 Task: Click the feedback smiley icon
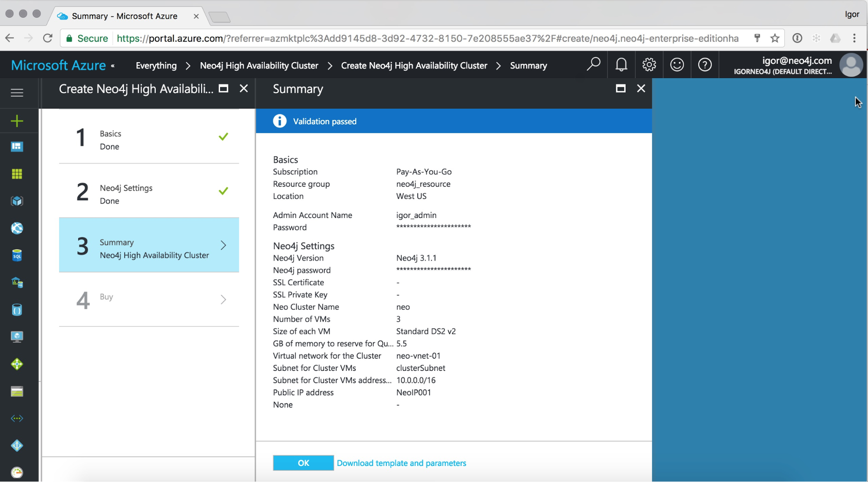tap(677, 65)
